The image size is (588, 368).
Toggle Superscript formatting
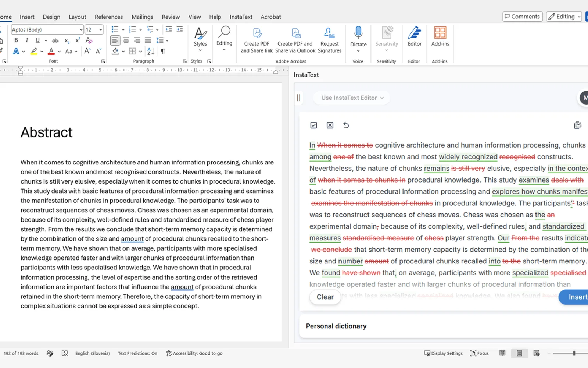click(78, 40)
